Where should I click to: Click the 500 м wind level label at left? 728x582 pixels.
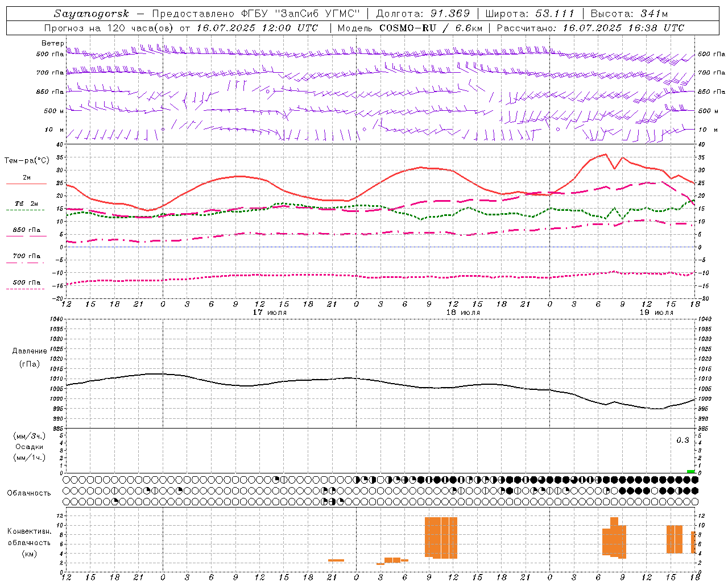click(53, 111)
